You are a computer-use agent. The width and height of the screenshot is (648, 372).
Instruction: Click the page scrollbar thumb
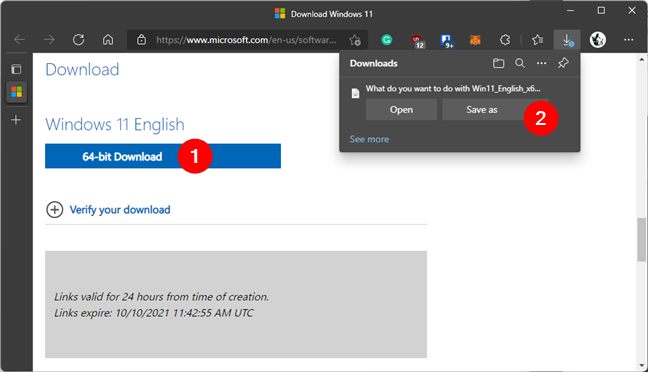(641, 240)
